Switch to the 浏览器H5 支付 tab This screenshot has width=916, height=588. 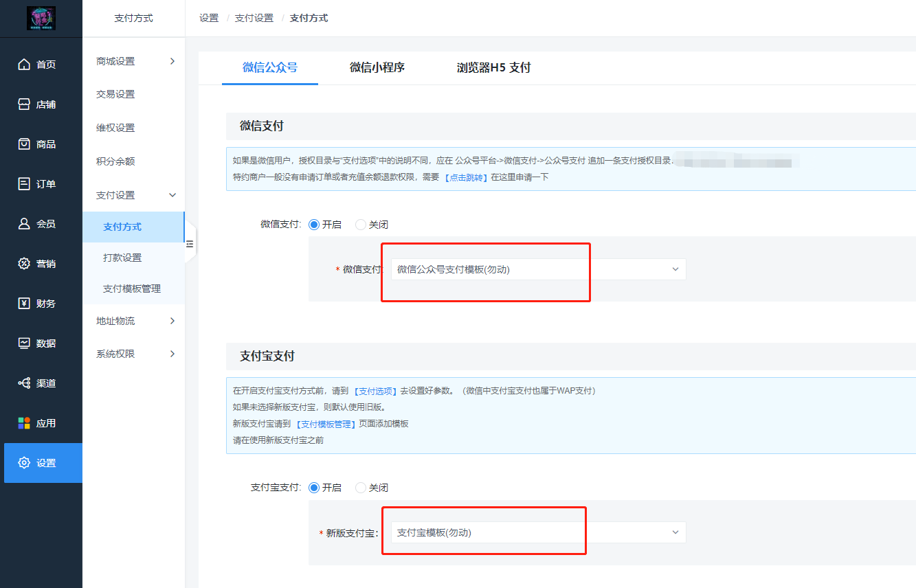(x=494, y=67)
